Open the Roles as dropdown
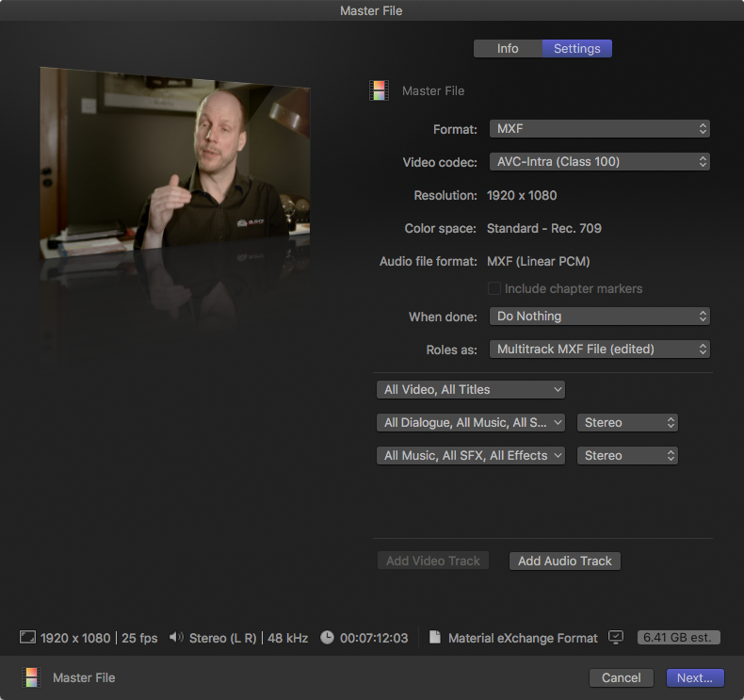The width and height of the screenshot is (744, 700). (x=599, y=350)
